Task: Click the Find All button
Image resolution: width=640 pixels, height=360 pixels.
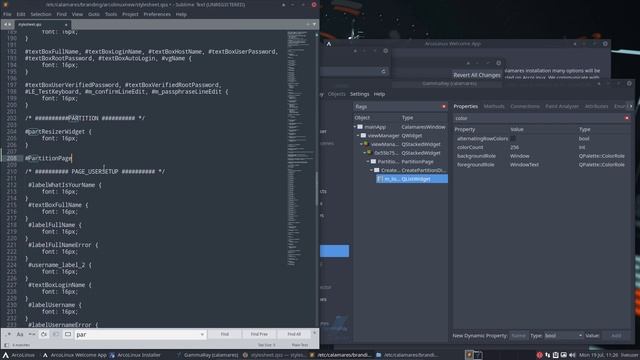Action: [294, 334]
